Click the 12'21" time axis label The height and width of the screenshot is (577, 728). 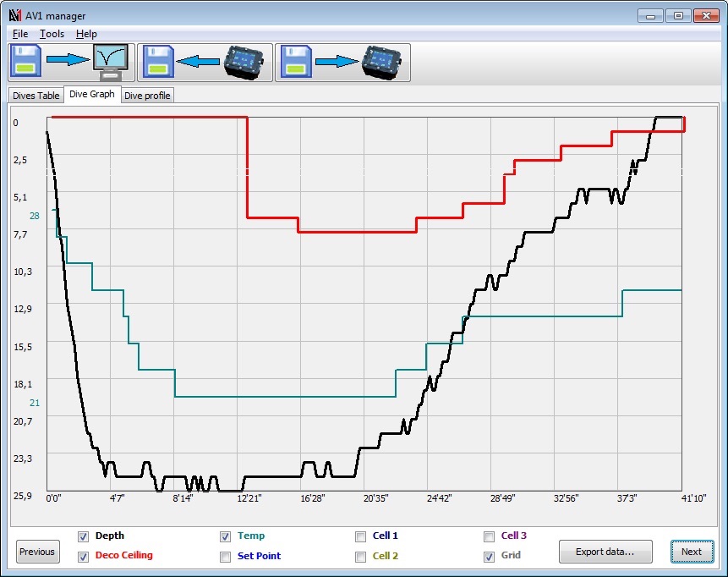249,498
